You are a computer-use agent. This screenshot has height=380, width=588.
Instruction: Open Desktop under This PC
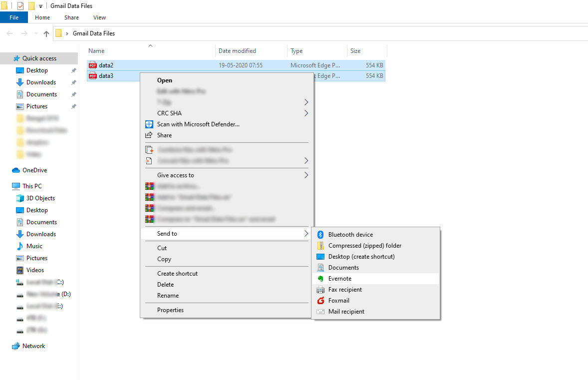37,210
